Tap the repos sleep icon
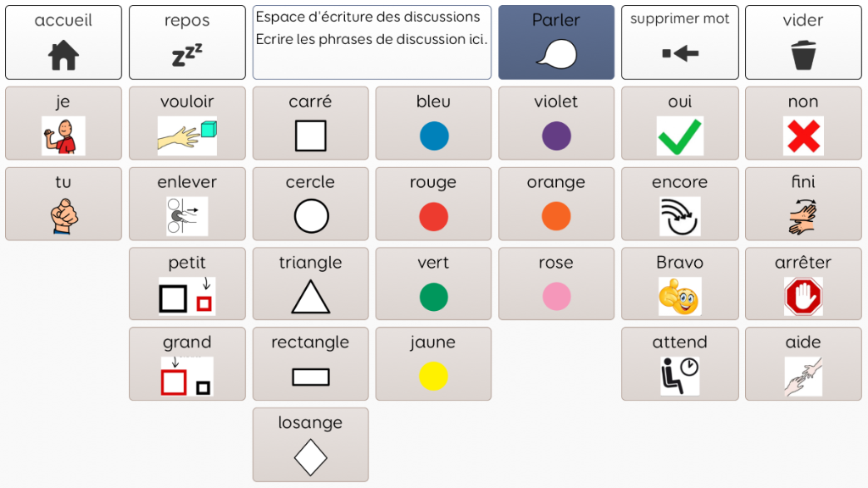The height and width of the screenshot is (488, 868). pos(187,42)
